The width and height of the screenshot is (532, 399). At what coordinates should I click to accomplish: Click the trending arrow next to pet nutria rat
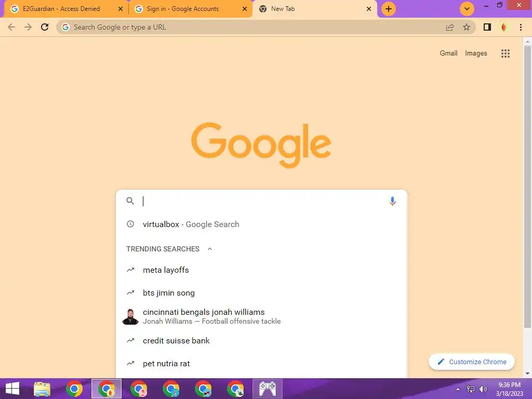click(130, 363)
